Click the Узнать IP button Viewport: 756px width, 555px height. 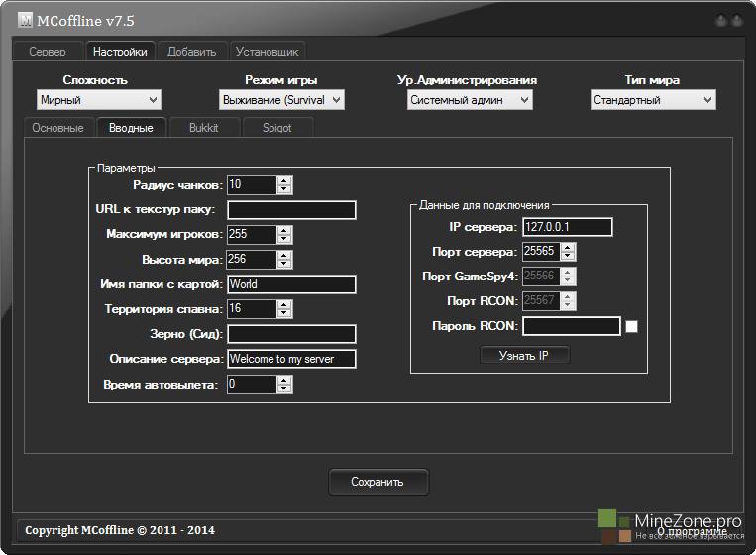point(524,356)
